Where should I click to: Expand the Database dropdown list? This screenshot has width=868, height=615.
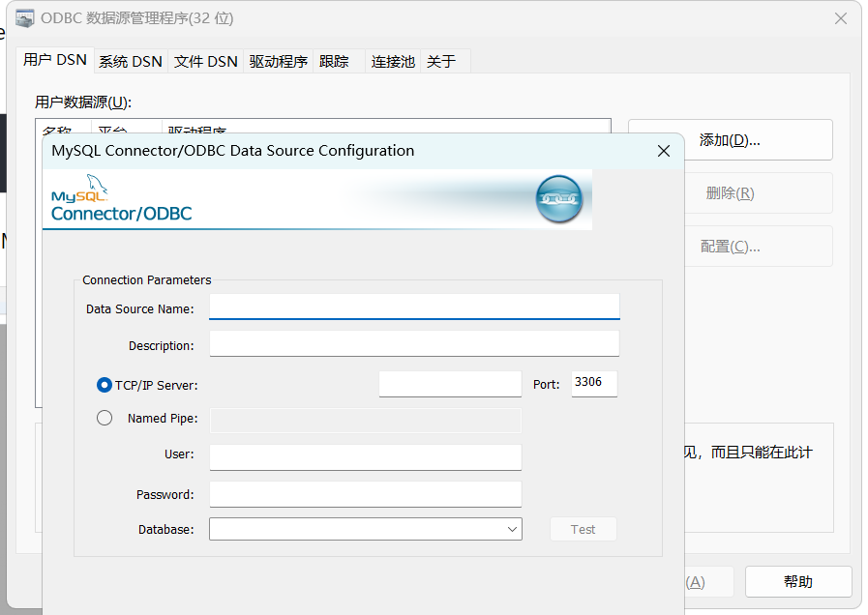point(512,529)
